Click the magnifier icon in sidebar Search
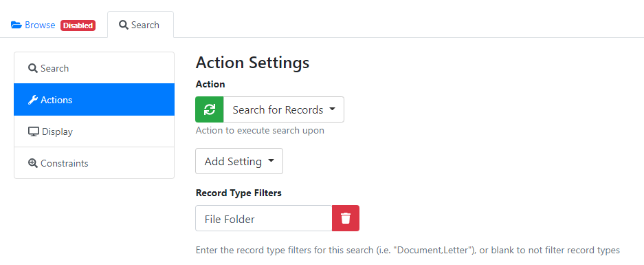 (33, 68)
